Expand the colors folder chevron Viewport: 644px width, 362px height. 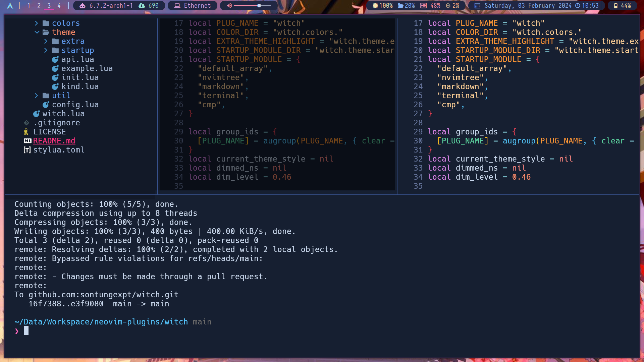[36, 23]
